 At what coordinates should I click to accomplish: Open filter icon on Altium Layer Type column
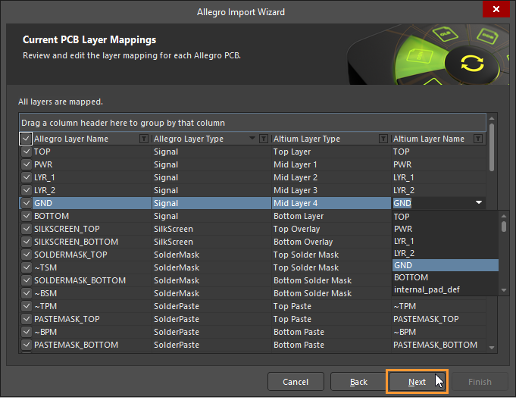383,139
